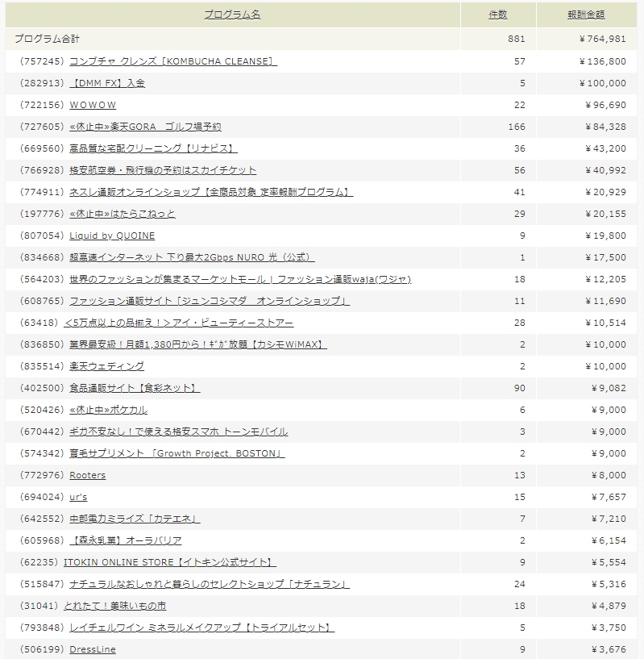Open レイチェルワイン ミネラルメイクアップ link
Viewport: 644px width, 659px height.
202,628
